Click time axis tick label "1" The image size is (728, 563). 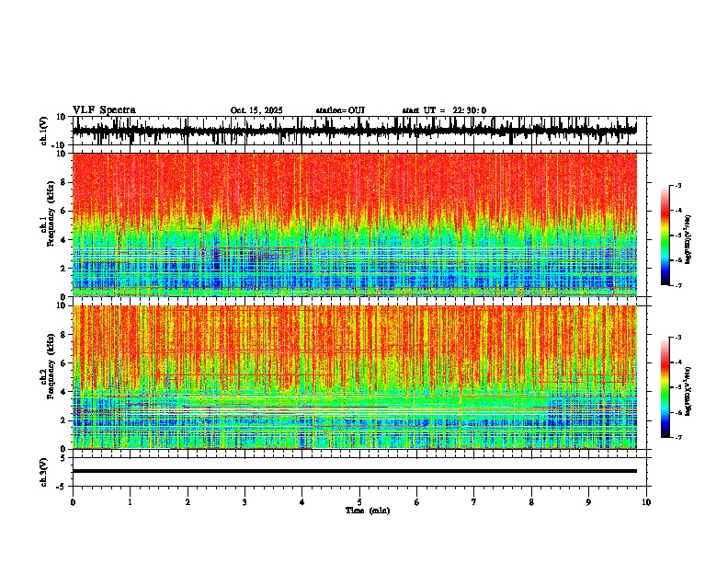[x=130, y=502]
